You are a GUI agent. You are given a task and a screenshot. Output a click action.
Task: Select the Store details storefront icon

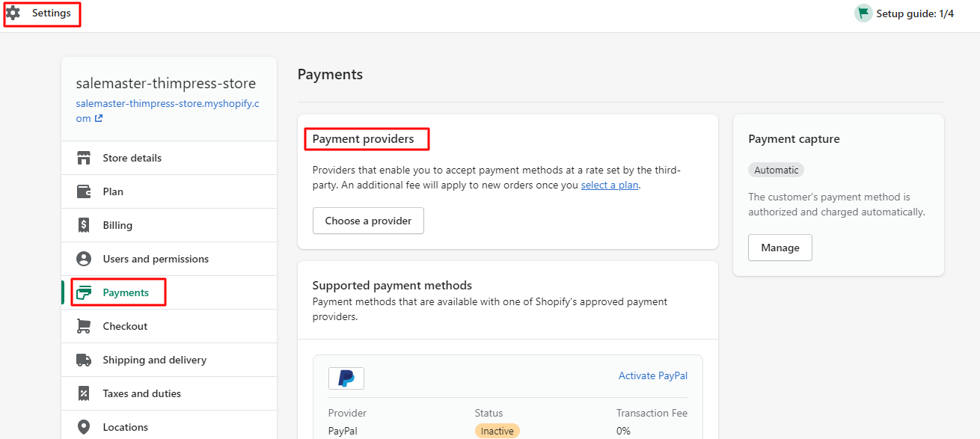[85, 157]
